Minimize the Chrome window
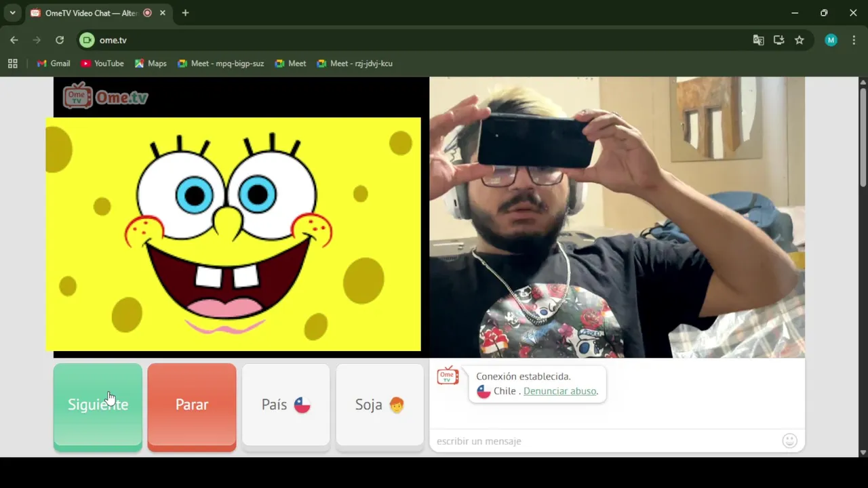868x488 pixels. click(795, 13)
